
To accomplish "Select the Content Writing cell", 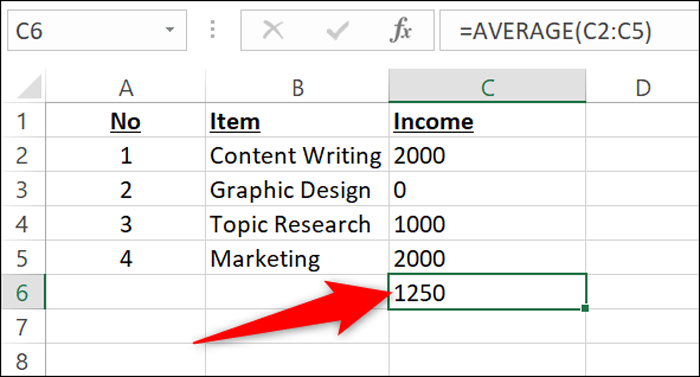I will (297, 155).
